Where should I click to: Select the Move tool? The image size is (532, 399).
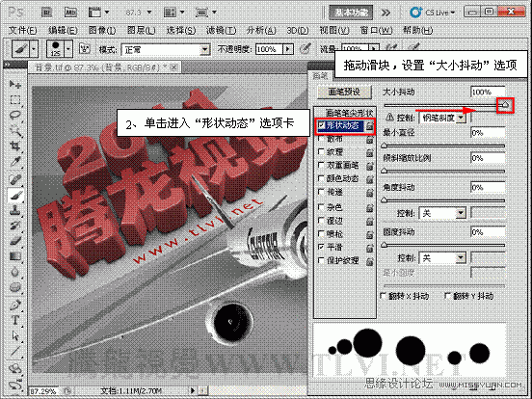tap(14, 84)
